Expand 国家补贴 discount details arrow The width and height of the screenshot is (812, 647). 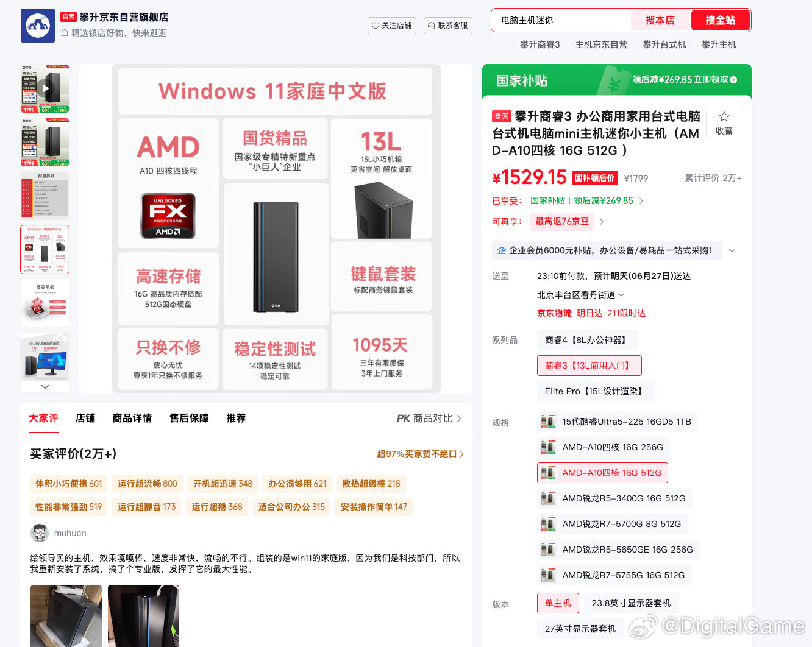pyautogui.click(x=641, y=201)
